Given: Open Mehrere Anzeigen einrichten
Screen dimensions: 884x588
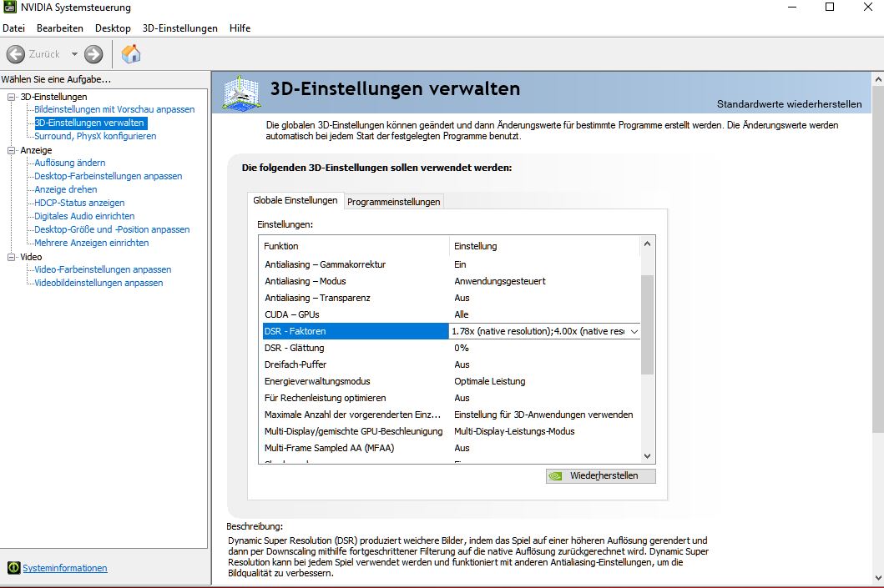Looking at the screenshot, I should click(x=91, y=243).
